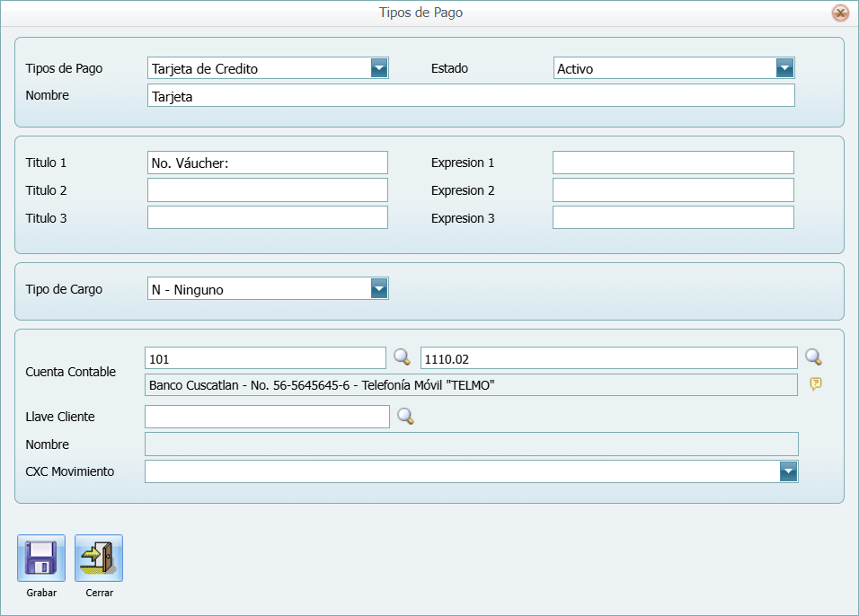This screenshot has height=616, width=859.
Task: Click the Llave Cliente text field
Action: pyautogui.click(x=267, y=417)
